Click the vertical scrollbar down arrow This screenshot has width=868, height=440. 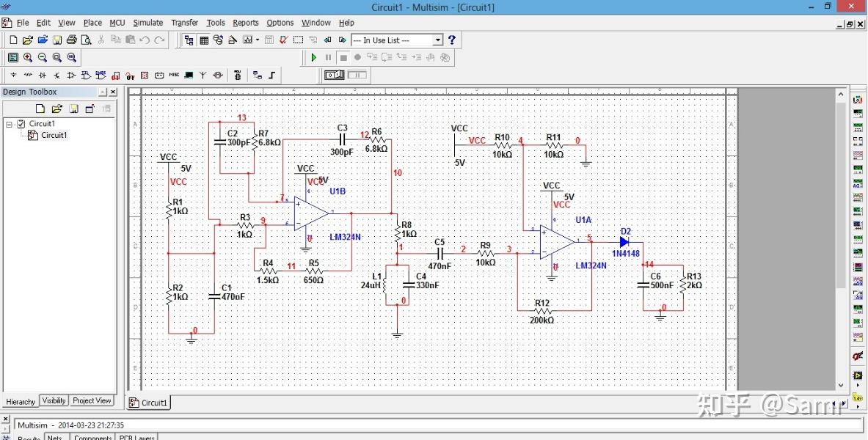tap(842, 385)
